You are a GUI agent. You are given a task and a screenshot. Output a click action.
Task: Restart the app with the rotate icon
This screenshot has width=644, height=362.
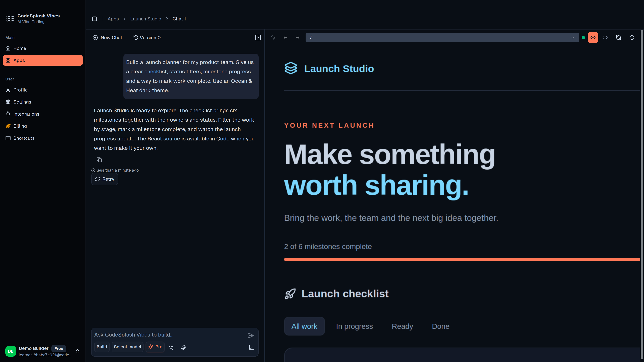632,38
